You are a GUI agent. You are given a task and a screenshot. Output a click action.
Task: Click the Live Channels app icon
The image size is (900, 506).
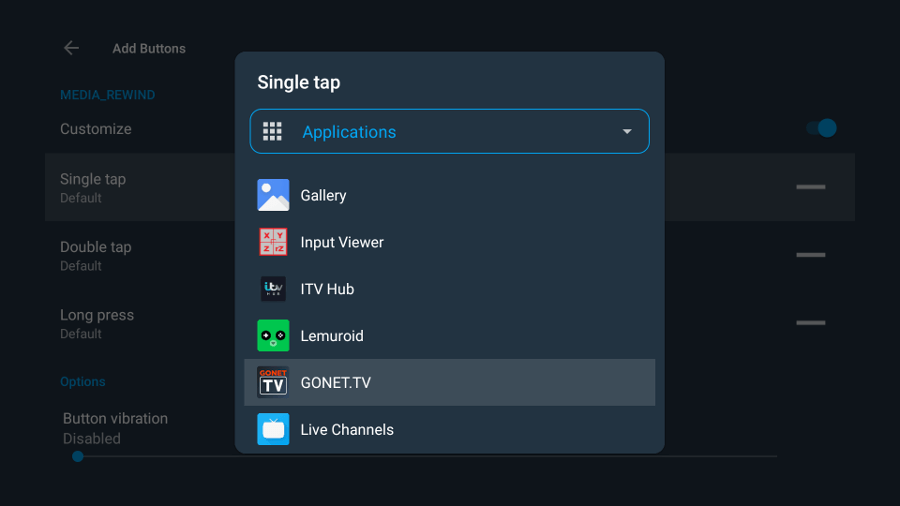click(x=273, y=429)
